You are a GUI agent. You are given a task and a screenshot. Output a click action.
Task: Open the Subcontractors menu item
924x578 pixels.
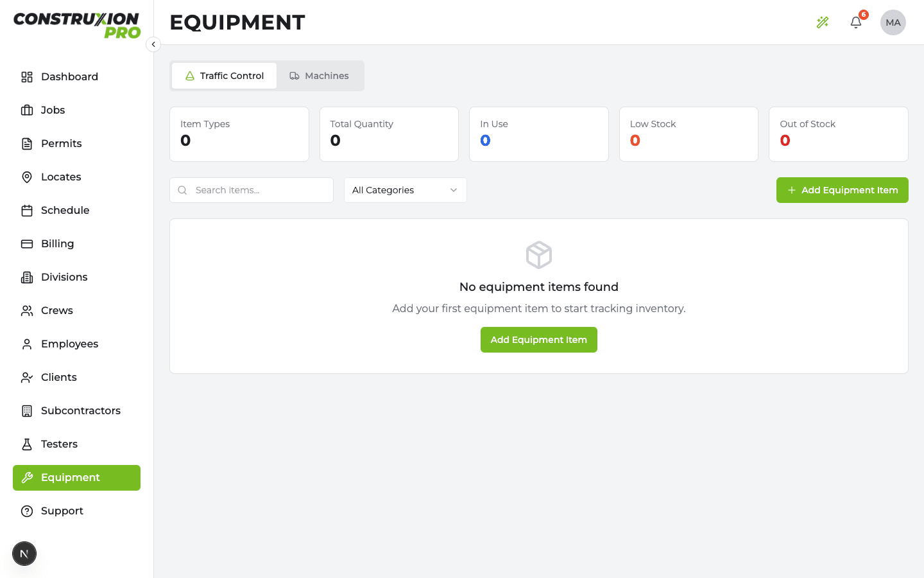76,411
